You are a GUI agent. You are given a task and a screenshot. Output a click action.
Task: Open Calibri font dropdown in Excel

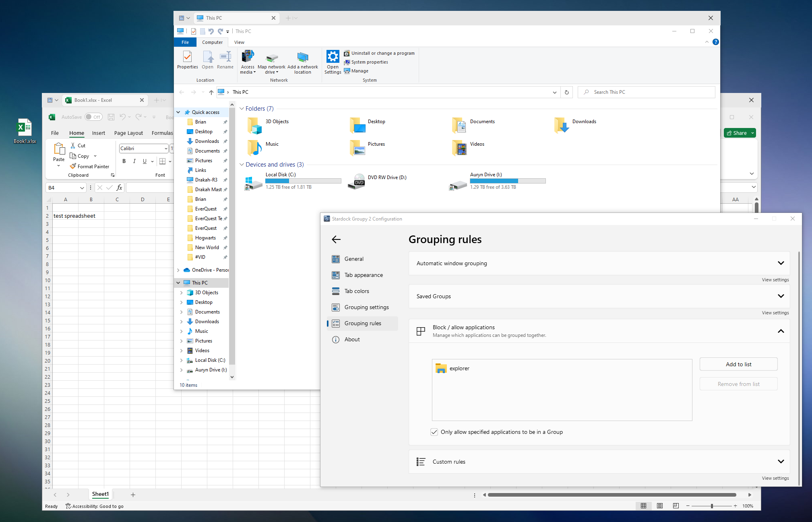point(166,149)
